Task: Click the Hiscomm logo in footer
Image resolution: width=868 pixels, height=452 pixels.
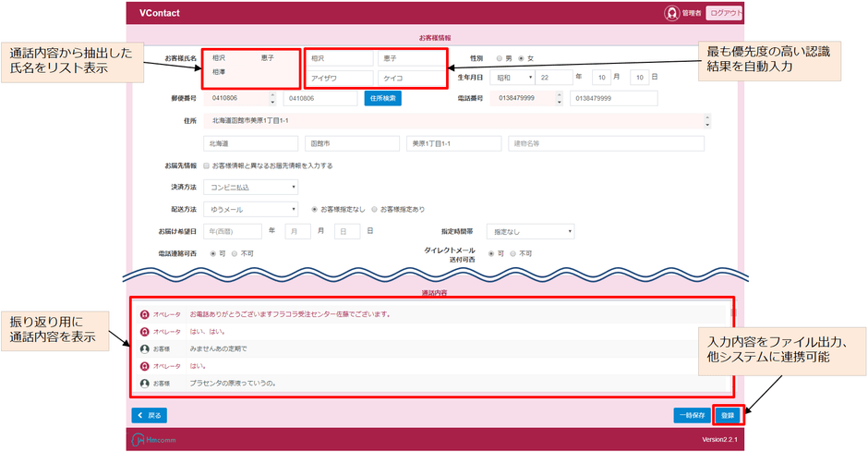Action: point(151,439)
